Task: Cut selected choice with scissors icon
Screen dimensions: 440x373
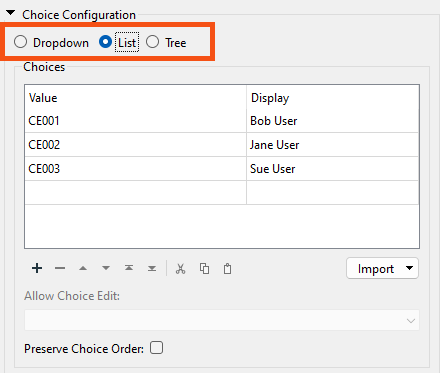Action: (x=180, y=268)
